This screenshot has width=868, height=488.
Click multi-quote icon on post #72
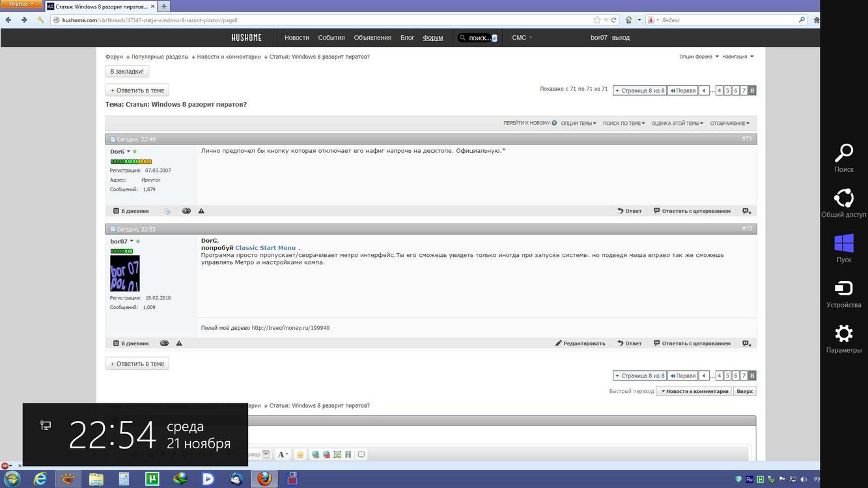coord(747,344)
